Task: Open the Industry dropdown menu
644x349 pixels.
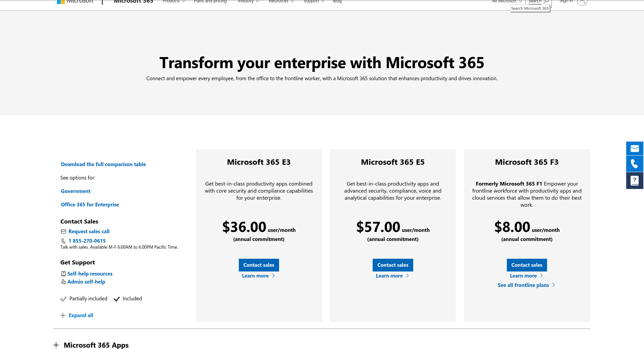Action: click(x=248, y=2)
